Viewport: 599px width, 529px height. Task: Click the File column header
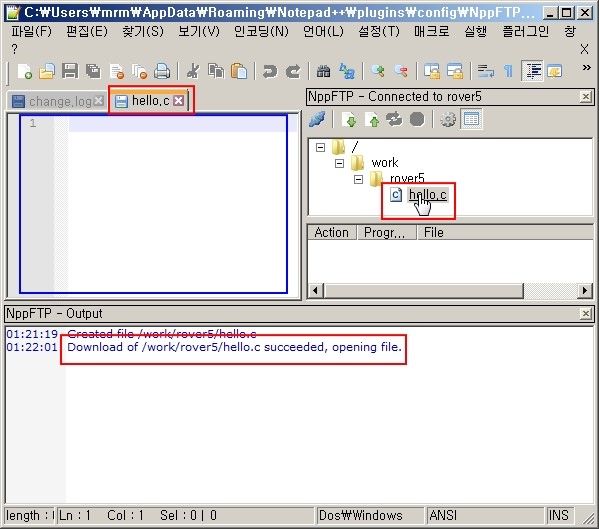[x=505, y=232]
